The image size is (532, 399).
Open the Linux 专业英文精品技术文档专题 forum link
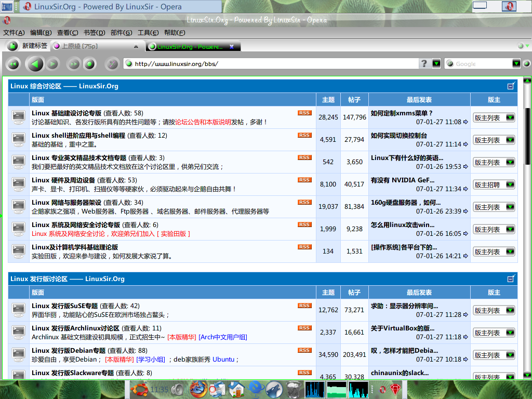pos(79,158)
